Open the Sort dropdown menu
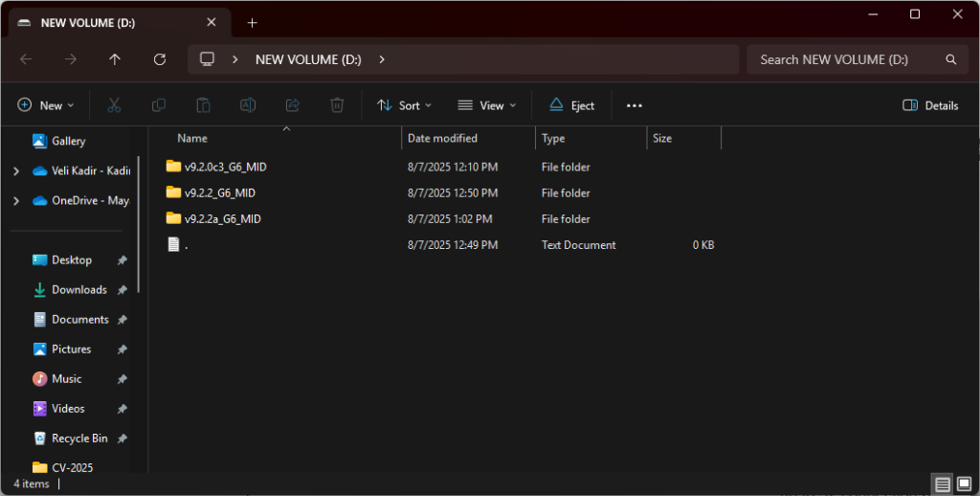The image size is (980, 496). point(404,105)
